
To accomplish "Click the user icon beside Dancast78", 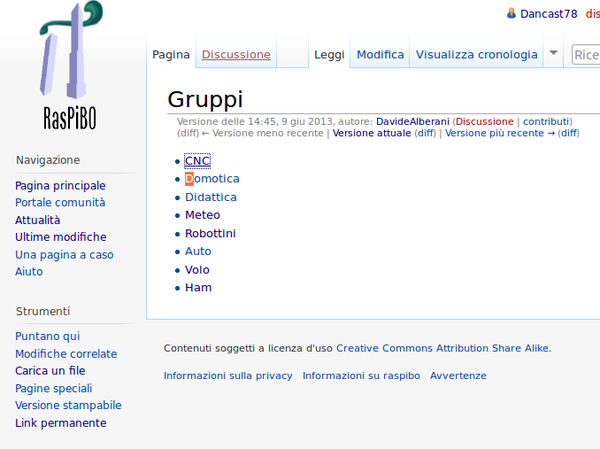I will (x=511, y=13).
